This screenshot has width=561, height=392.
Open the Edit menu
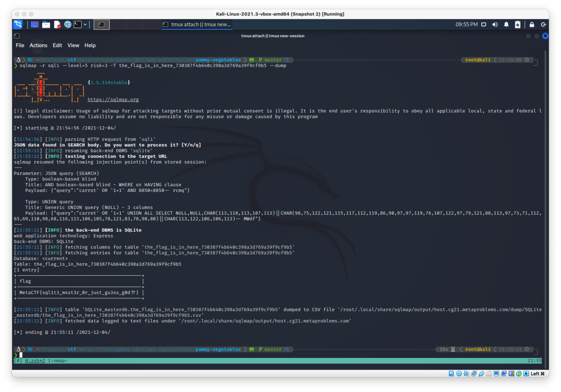(57, 45)
